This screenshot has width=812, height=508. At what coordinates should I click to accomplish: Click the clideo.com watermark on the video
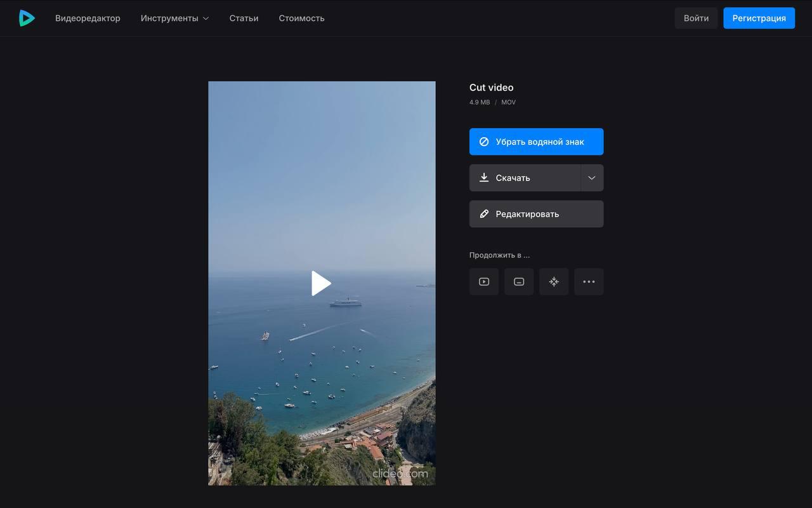point(400,473)
